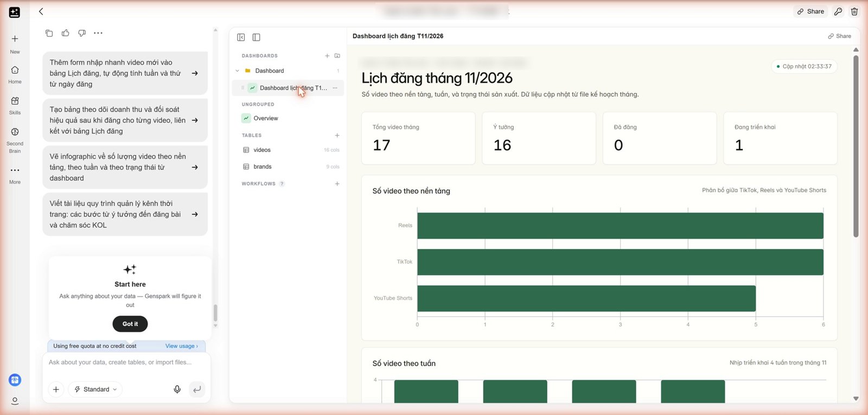Add a new table with plus icon

coord(337,136)
